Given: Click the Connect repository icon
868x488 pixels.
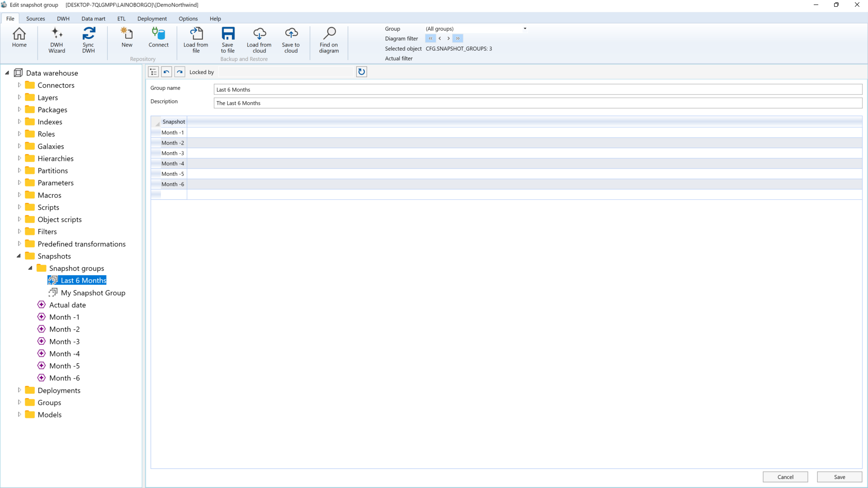Looking at the screenshot, I should tap(158, 38).
